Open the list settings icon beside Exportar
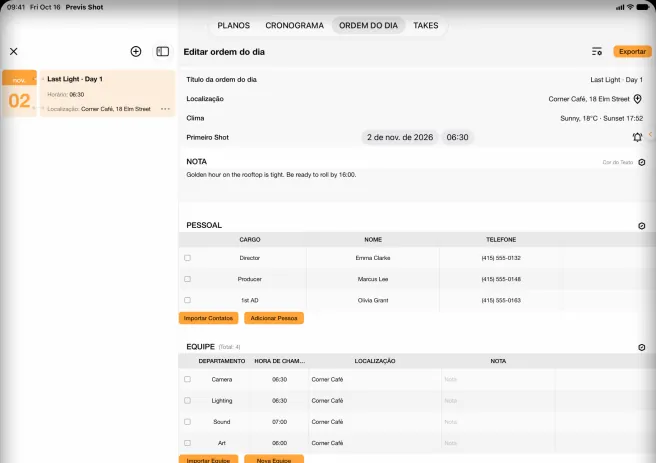 click(597, 51)
